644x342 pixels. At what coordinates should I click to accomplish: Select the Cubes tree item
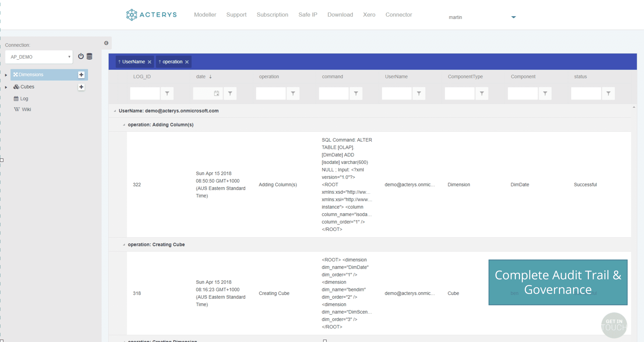coord(24,87)
